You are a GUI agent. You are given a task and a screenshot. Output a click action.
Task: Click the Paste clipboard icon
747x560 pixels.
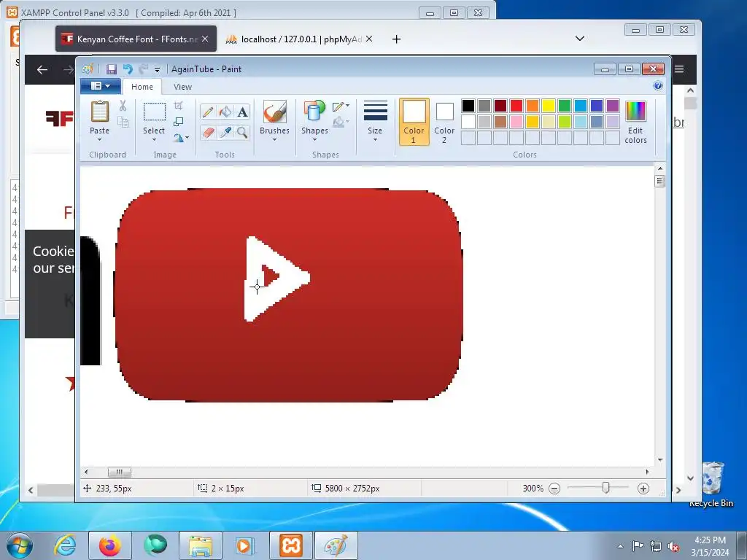99,112
